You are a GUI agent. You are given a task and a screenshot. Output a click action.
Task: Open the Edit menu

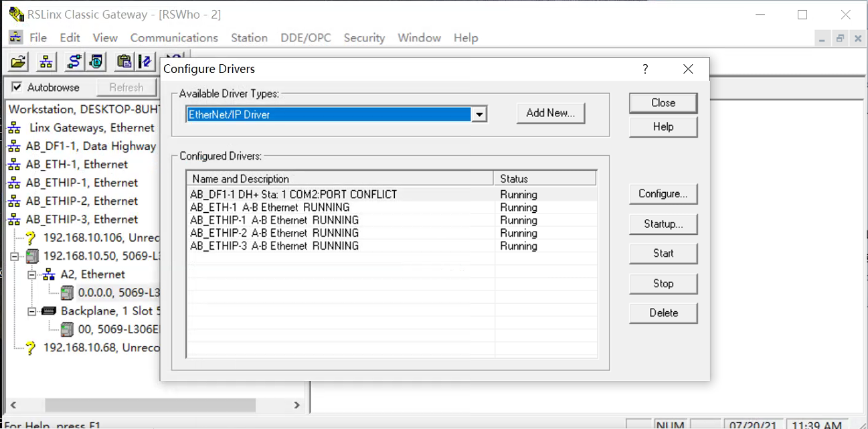tap(70, 37)
